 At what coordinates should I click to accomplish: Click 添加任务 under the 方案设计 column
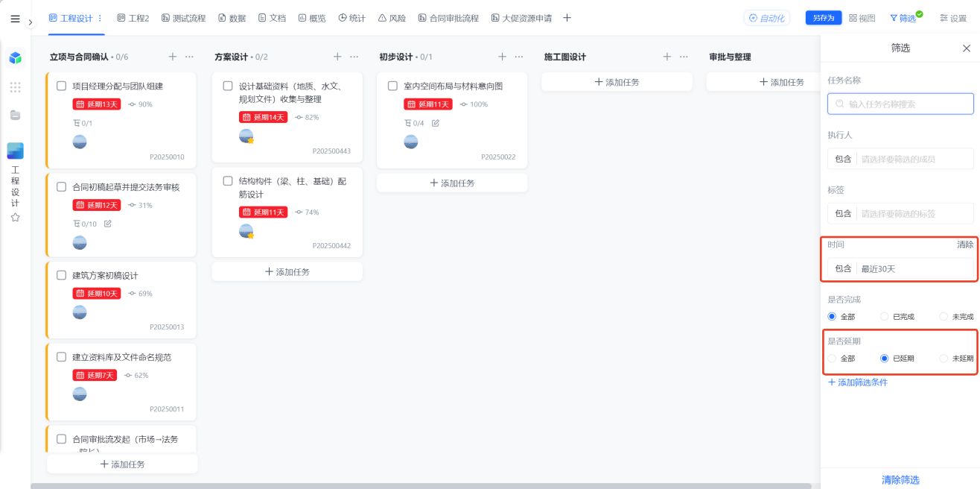[x=287, y=272]
